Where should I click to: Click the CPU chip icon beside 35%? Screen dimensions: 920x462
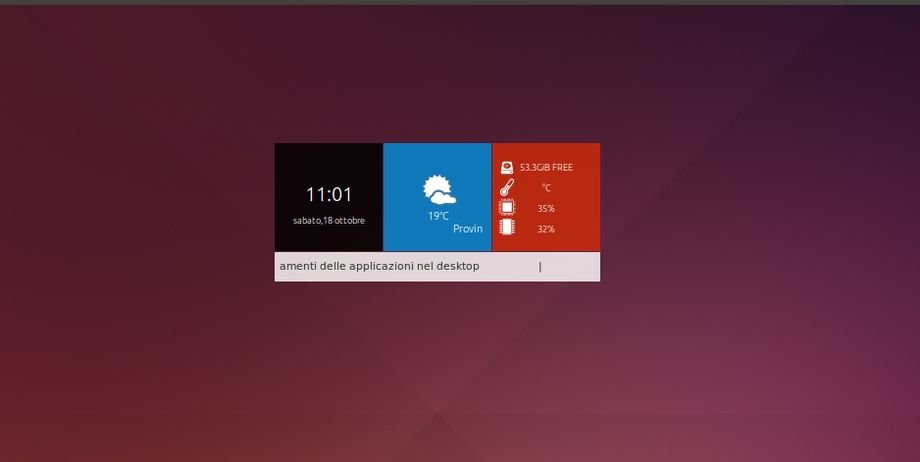[507, 208]
